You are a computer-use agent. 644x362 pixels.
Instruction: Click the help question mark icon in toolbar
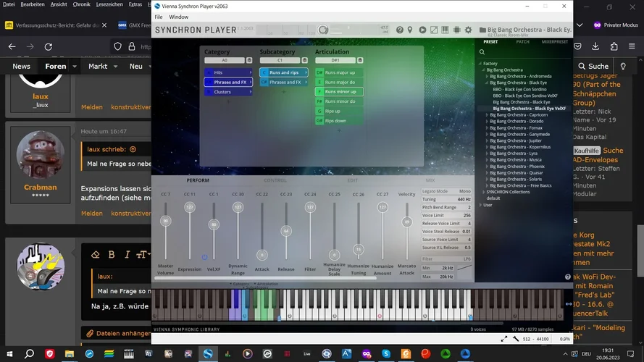pyautogui.click(x=400, y=30)
